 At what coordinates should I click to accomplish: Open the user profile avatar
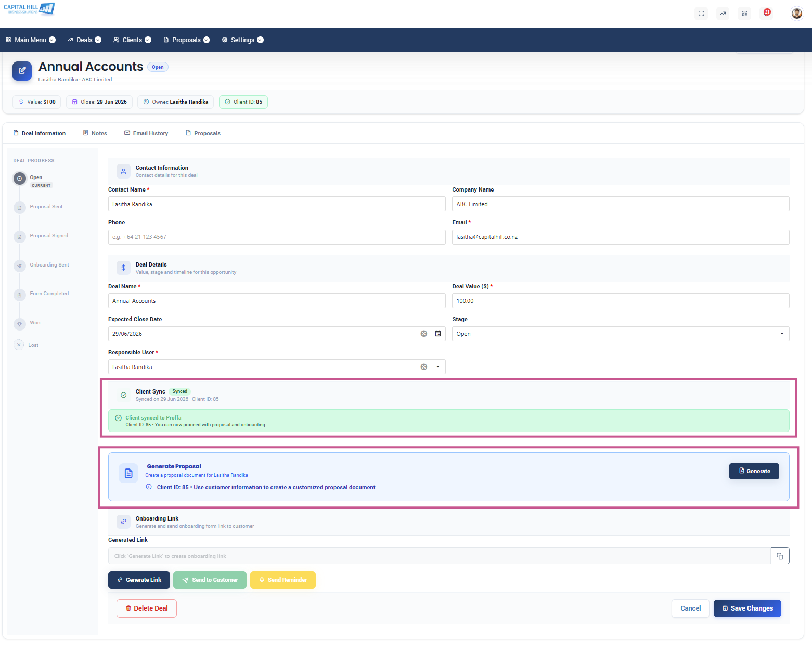coord(797,14)
